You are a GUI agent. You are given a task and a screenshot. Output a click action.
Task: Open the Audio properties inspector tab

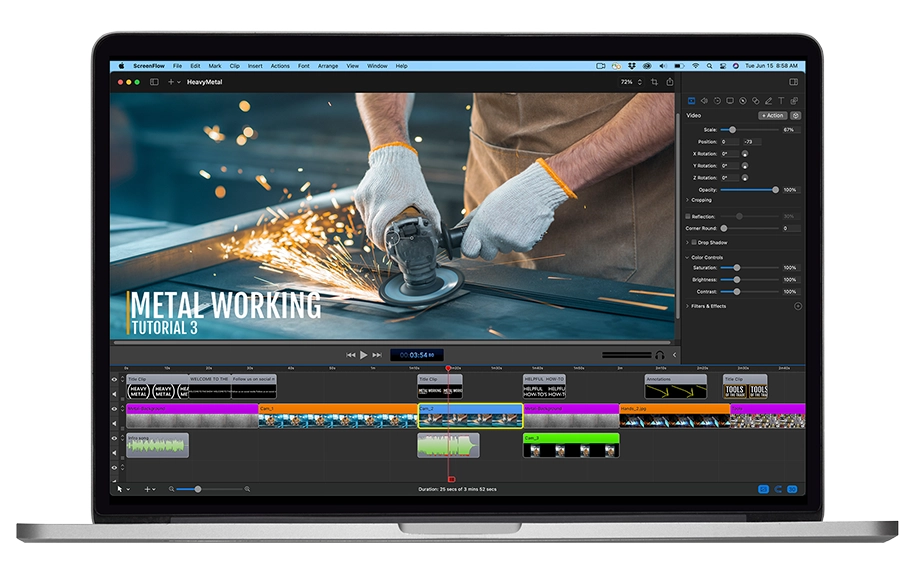click(704, 100)
